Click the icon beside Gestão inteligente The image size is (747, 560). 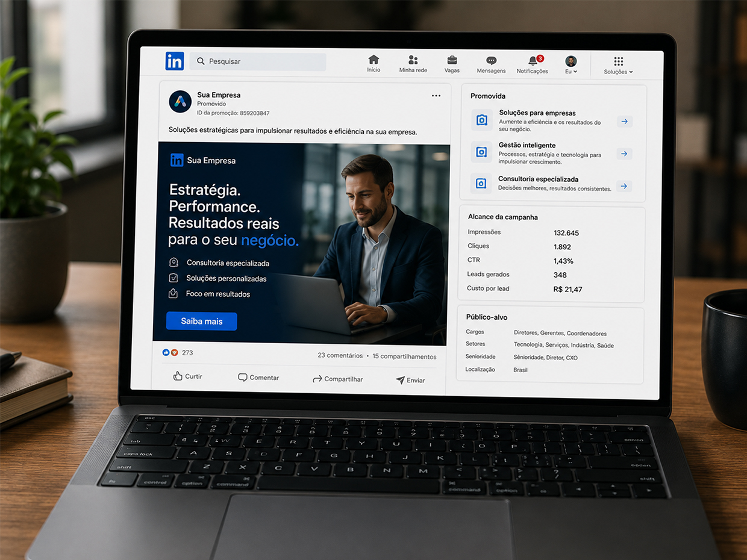coord(481,152)
